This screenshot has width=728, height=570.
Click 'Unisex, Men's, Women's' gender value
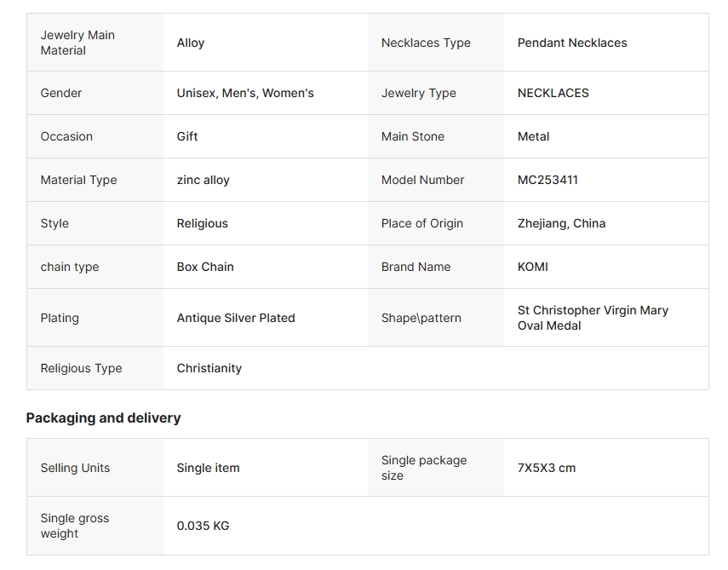(245, 93)
